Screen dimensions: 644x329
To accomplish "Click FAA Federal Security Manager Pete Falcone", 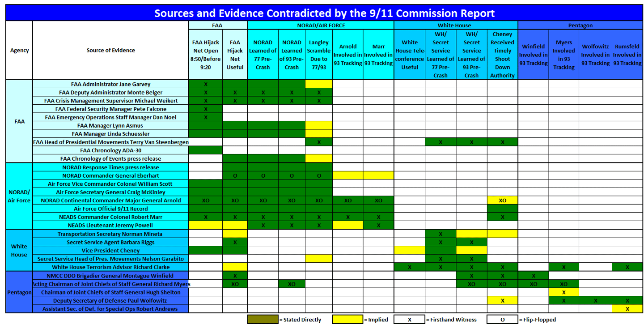I will (110, 109).
